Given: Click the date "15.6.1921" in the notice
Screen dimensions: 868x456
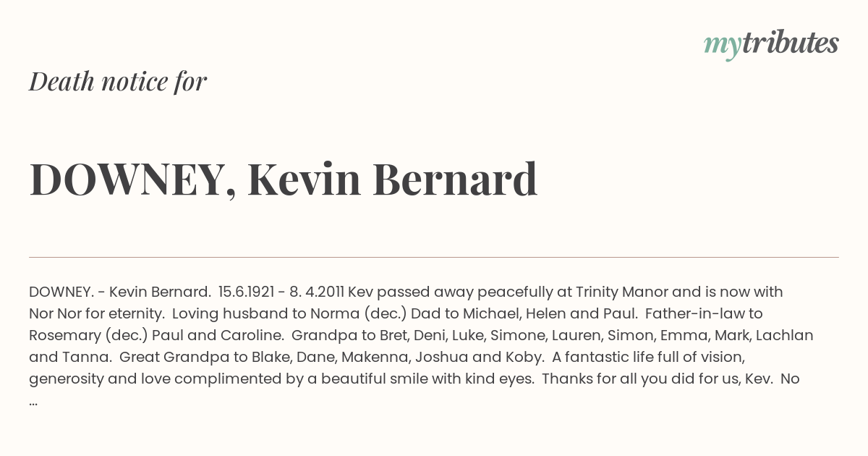Looking at the screenshot, I should point(246,292).
